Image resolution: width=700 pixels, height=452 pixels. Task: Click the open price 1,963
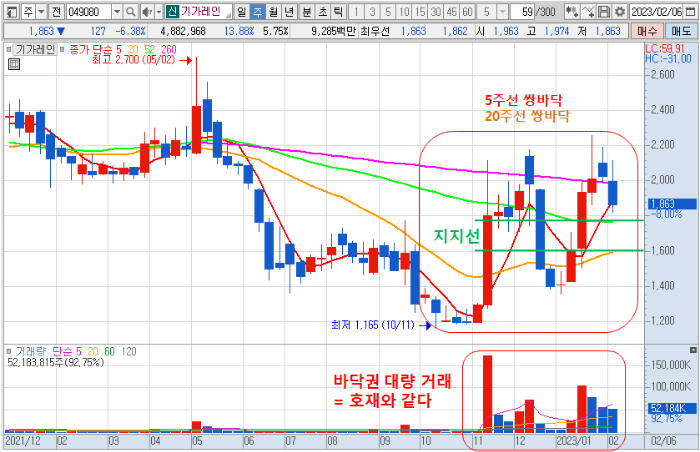click(x=506, y=31)
